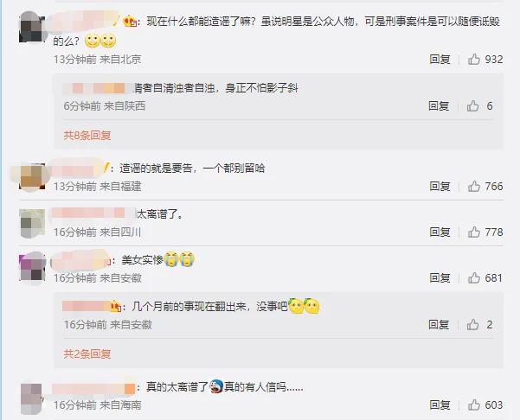Reply to the Hainan comment
The image size is (520, 420).
(x=440, y=404)
